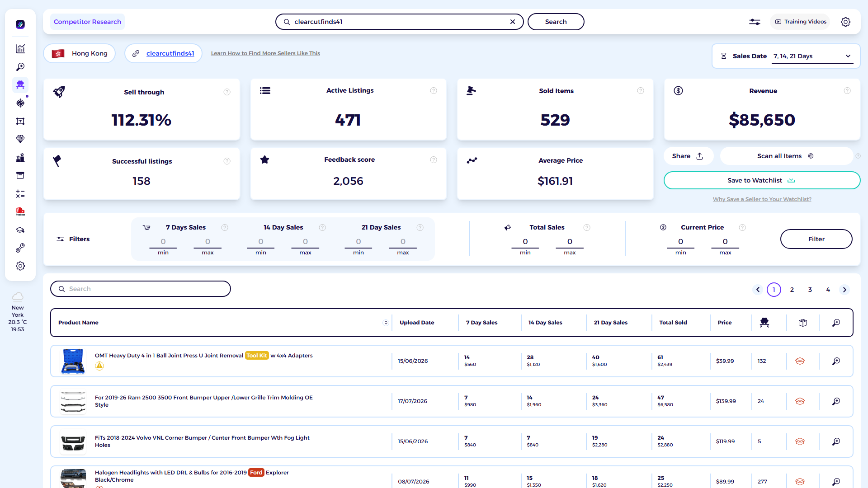Click the Total Sales min input
The height and width of the screenshot is (488, 868).
[525, 243]
